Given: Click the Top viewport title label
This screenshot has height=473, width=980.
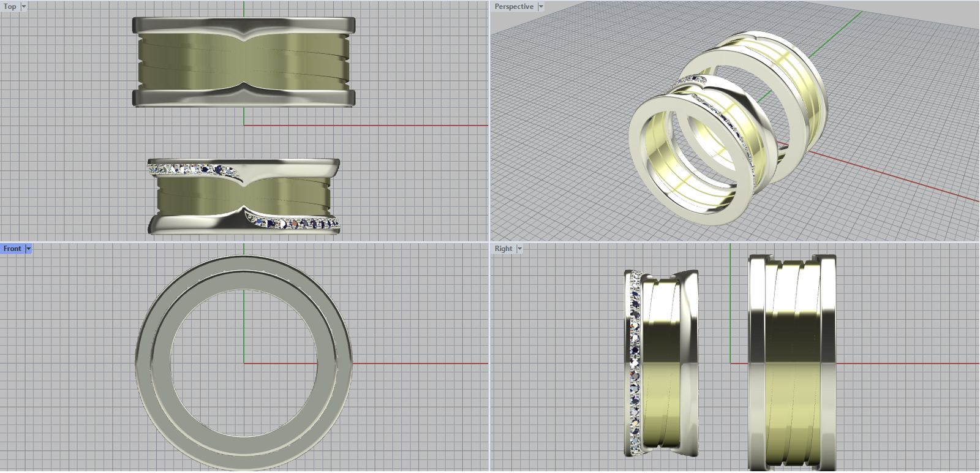Looking at the screenshot, I should [10, 7].
